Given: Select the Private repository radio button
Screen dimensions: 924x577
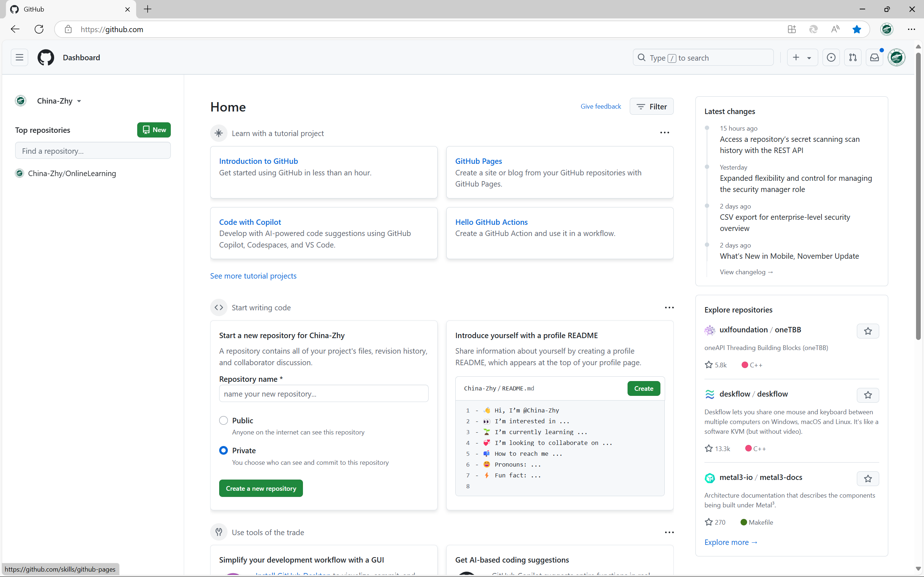Looking at the screenshot, I should (x=224, y=450).
